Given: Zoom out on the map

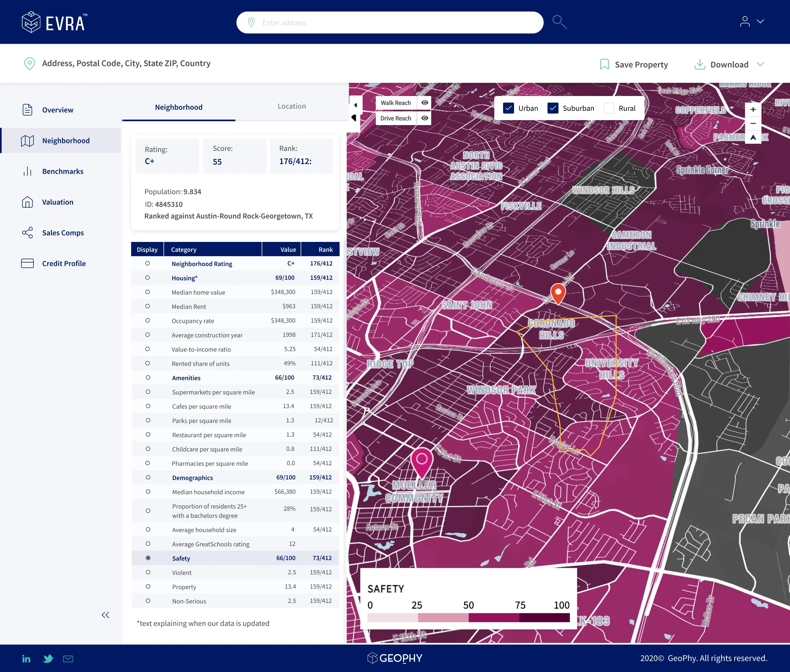Looking at the screenshot, I should coord(753,123).
